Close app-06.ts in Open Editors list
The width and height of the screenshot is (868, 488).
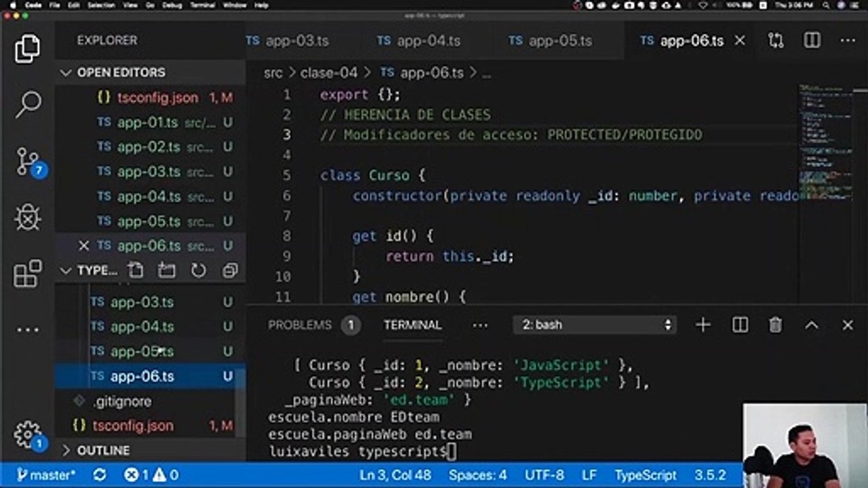[84, 245]
